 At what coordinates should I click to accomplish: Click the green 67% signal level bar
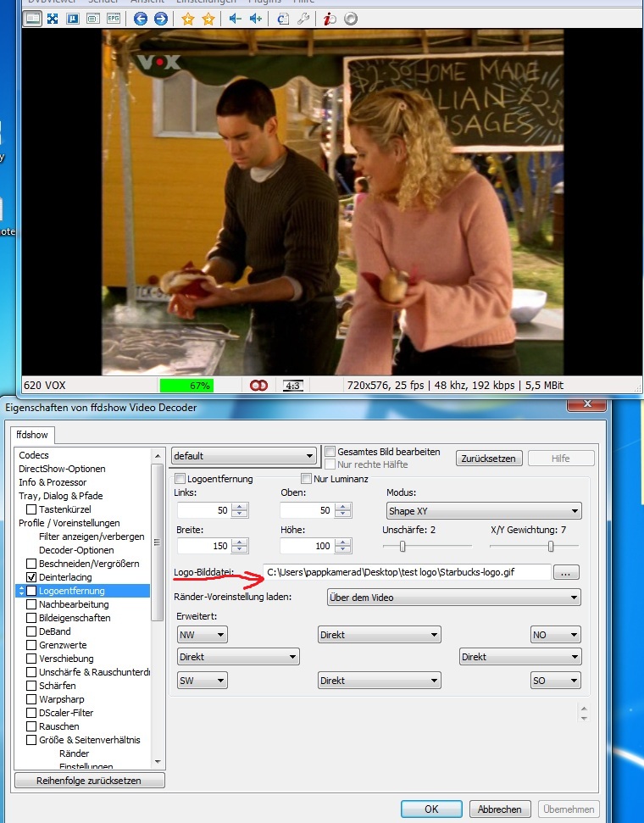click(187, 386)
